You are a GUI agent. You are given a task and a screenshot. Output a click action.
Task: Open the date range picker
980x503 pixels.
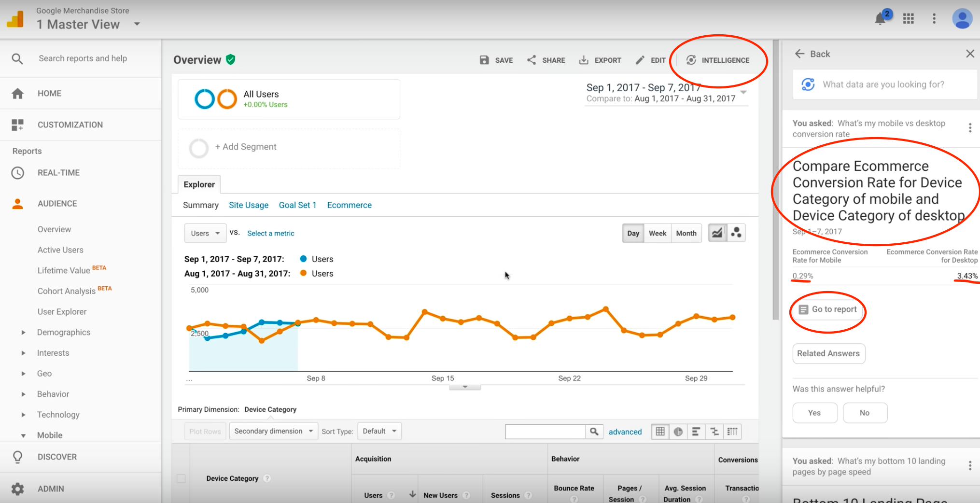tap(666, 93)
